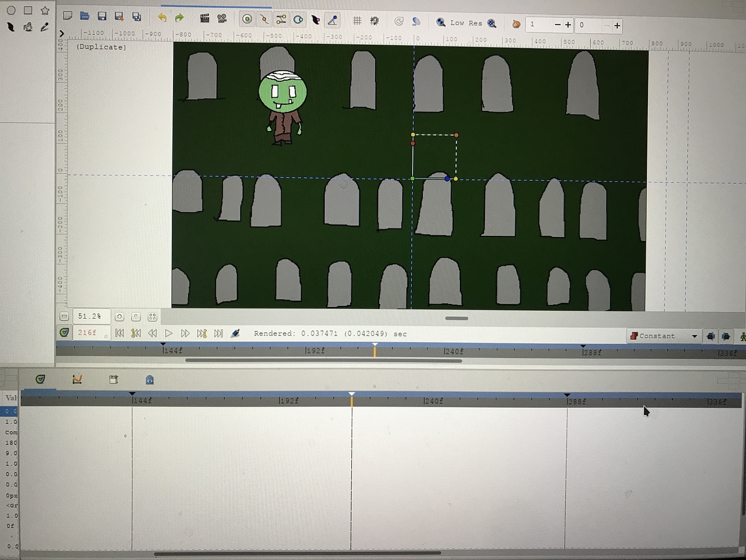Screen dimensions: 746x560
Task: Toggle position handles visibility
Action: click(x=247, y=19)
